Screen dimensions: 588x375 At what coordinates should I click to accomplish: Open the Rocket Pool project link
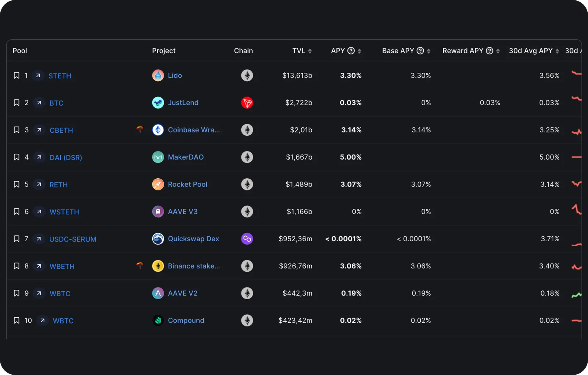point(187,184)
